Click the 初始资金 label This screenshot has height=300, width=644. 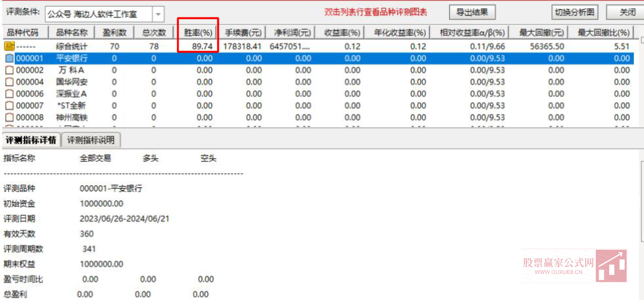tap(19, 204)
